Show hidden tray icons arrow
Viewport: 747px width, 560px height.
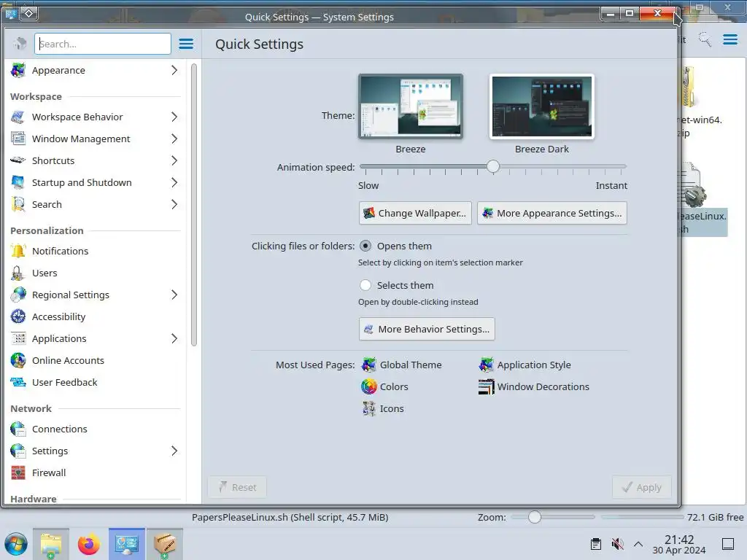(x=638, y=544)
